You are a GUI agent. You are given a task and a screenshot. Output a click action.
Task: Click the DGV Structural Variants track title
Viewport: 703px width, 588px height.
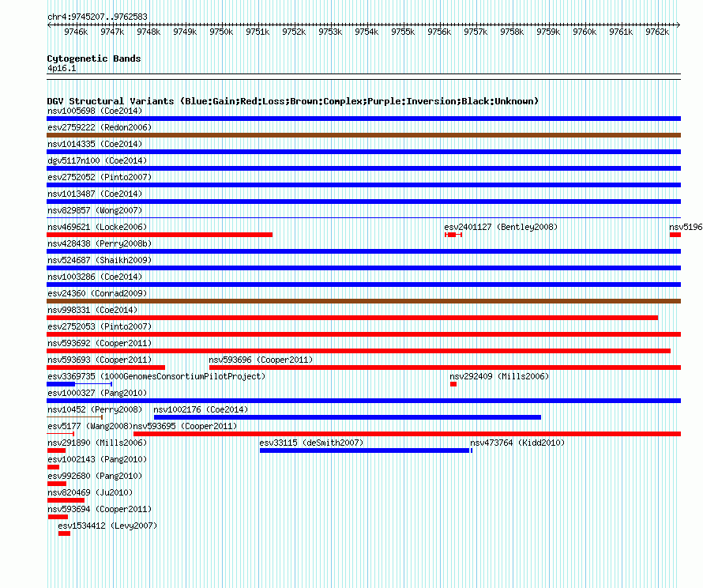tap(292, 101)
